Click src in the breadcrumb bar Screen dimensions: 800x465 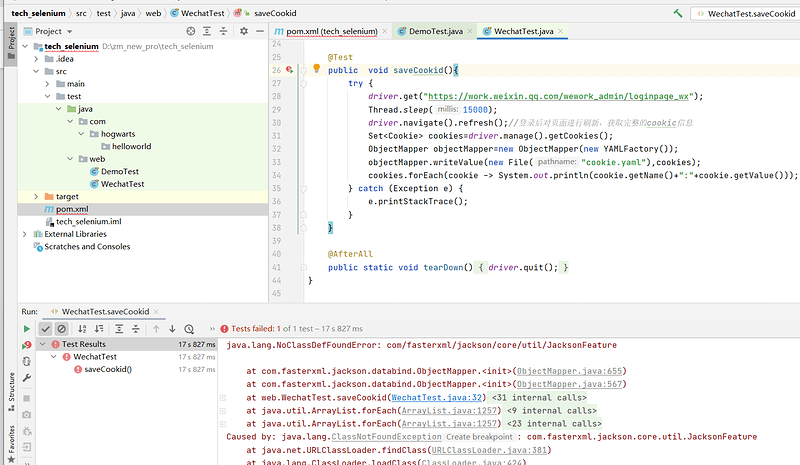(x=81, y=13)
